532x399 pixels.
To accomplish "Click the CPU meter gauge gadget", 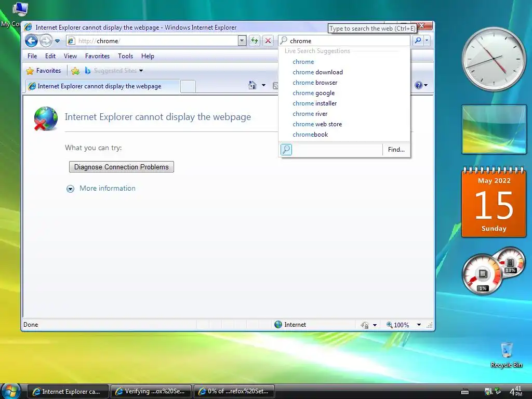I will (x=482, y=274).
